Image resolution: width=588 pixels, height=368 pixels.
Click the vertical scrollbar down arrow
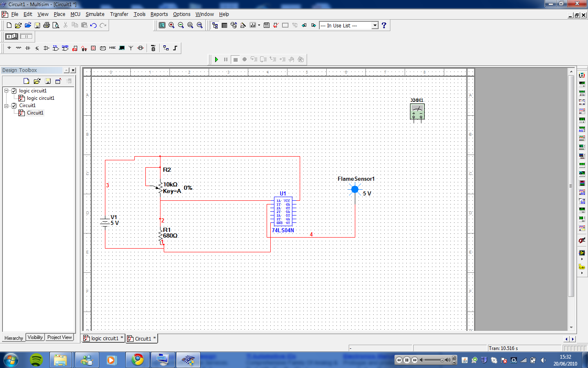tap(571, 328)
